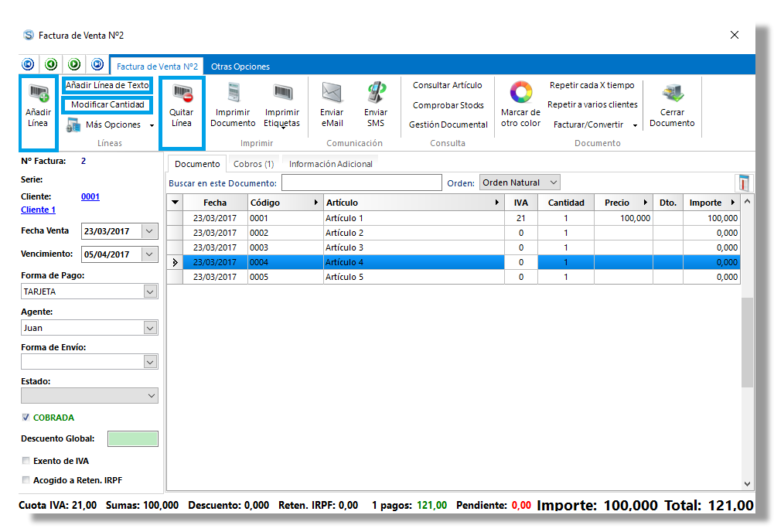Screen dimensions: 774x532
Task: Open Forma de Pago dropdown
Action: click(x=151, y=292)
